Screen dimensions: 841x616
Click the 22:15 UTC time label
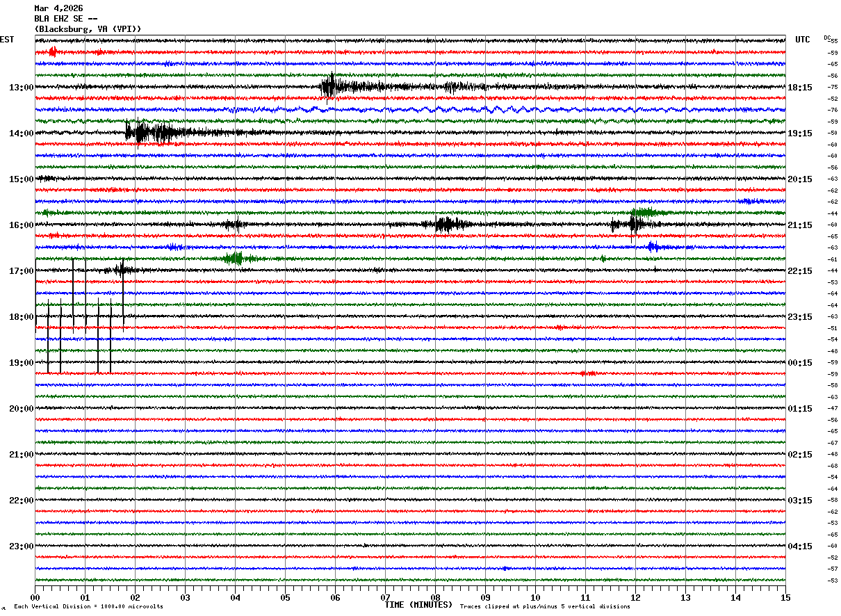click(800, 271)
